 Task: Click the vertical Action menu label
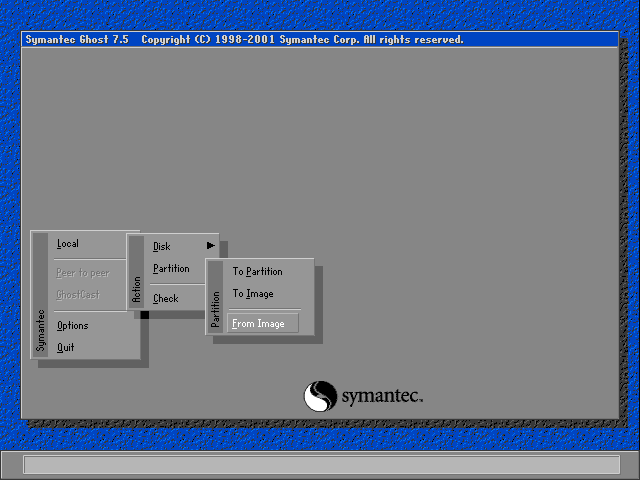point(137,271)
